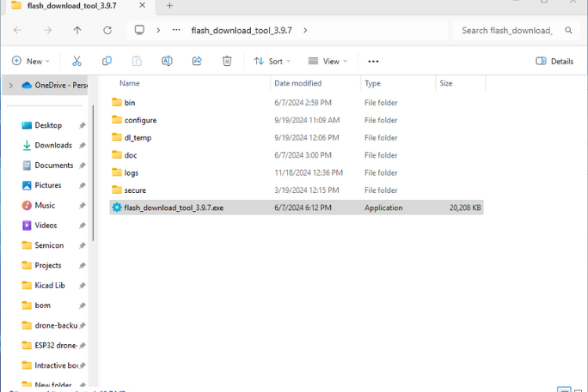The image size is (588, 392).
Task: Click the flash_download_tool exe gear icon
Action: pos(117,208)
